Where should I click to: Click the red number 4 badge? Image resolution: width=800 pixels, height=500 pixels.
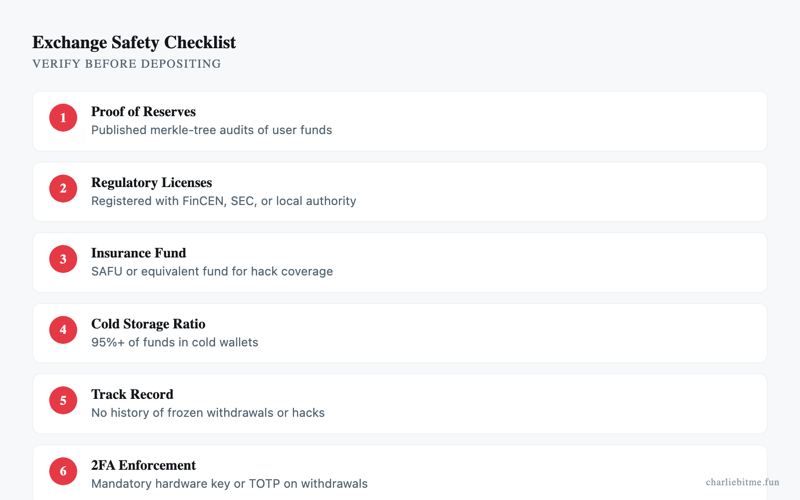(63, 330)
